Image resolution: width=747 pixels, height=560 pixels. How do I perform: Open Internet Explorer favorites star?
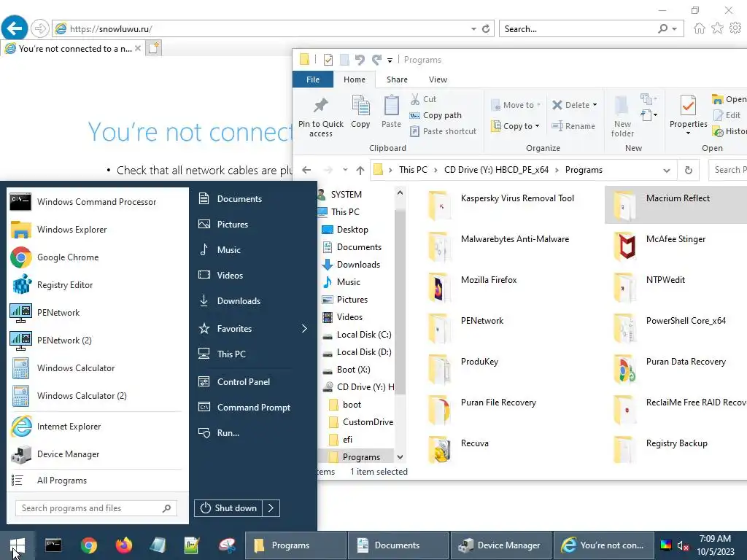click(717, 28)
